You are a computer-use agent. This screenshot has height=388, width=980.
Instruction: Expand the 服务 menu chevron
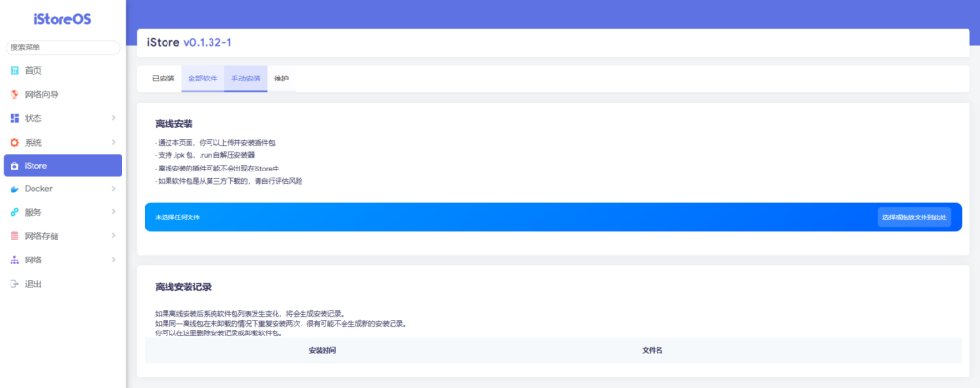click(113, 212)
